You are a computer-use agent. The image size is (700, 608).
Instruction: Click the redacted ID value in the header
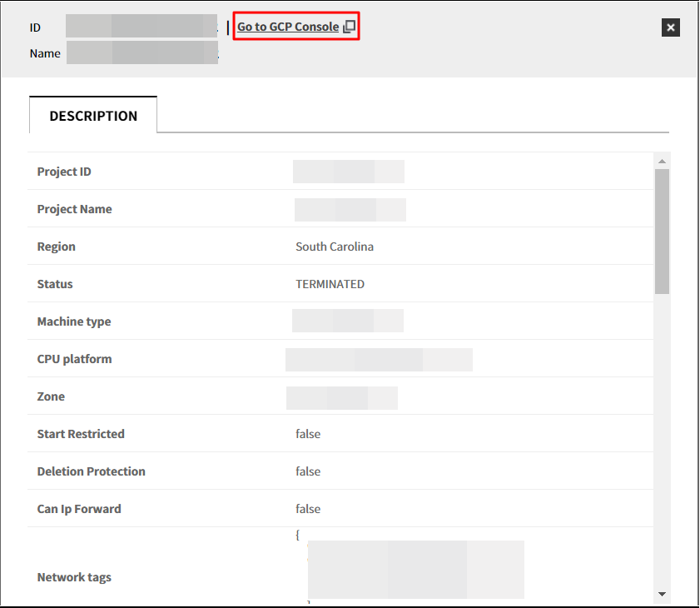141,27
